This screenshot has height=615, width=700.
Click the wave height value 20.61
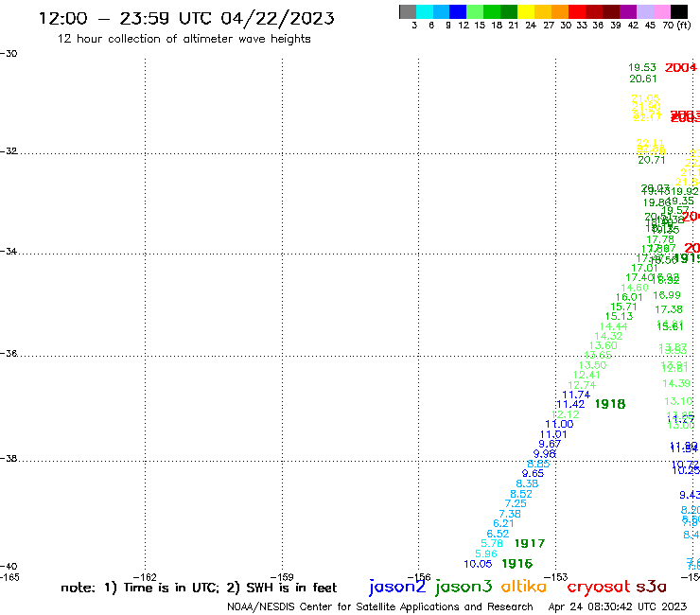643,79
